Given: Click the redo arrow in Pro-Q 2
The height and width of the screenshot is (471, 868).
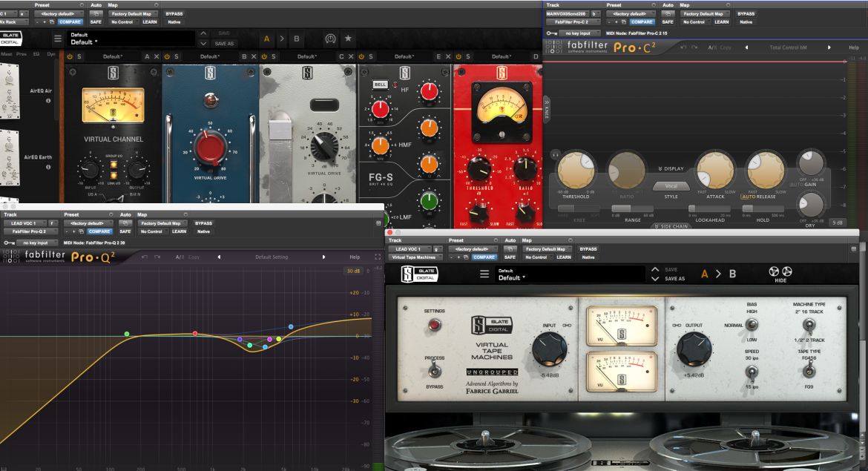Looking at the screenshot, I should [157, 257].
